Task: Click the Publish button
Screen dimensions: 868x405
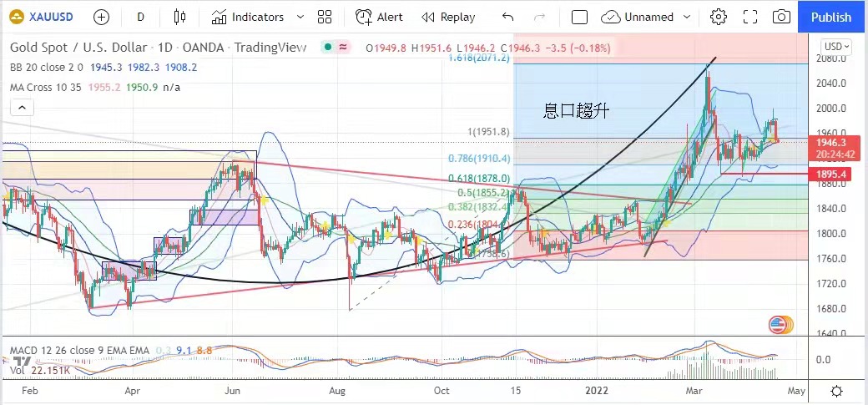Action: tap(831, 17)
